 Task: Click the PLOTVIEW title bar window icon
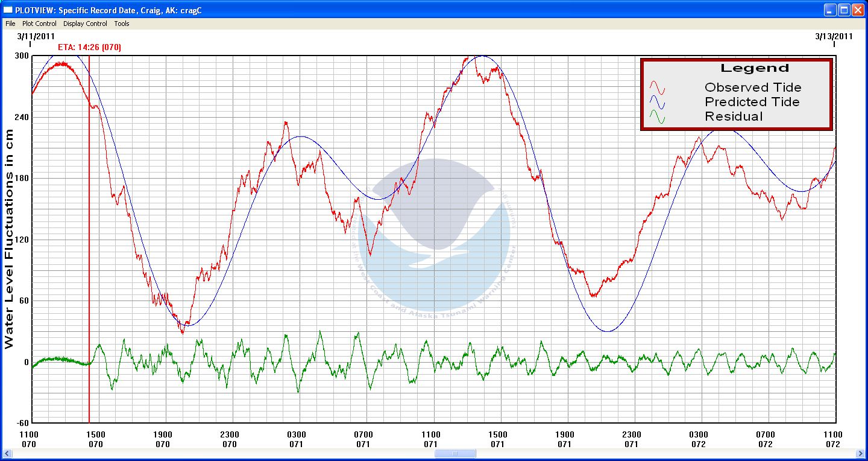(x=8, y=10)
